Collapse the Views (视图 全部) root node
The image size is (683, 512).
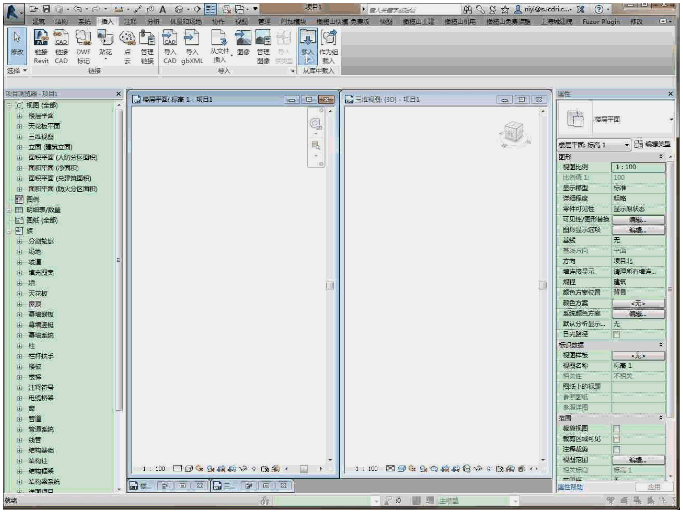[9, 105]
